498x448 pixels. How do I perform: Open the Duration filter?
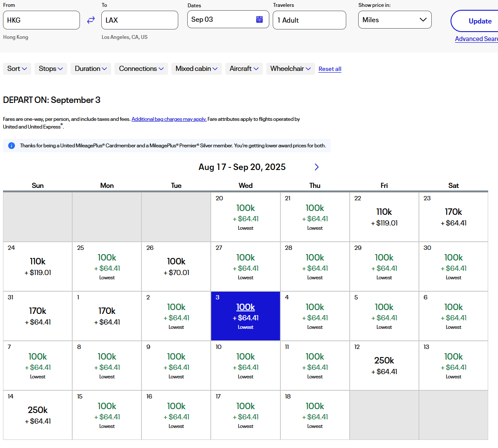[91, 68]
